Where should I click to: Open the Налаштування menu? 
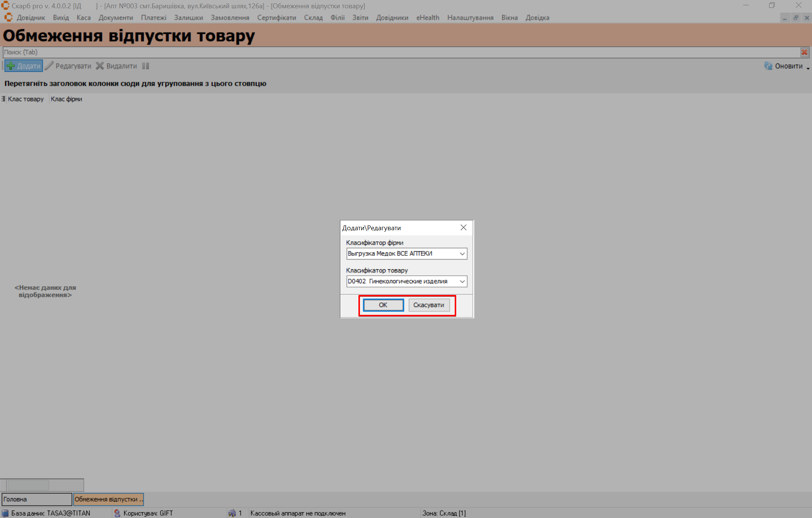tap(470, 18)
